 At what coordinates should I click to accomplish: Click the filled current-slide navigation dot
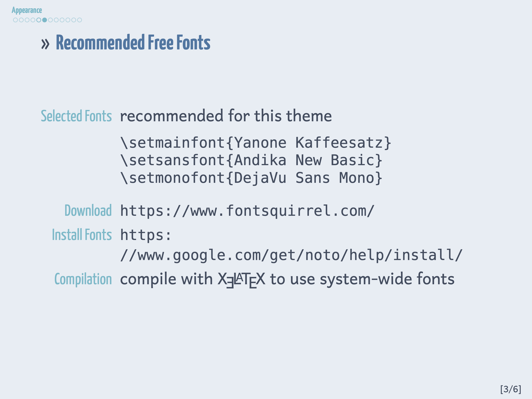coord(44,20)
